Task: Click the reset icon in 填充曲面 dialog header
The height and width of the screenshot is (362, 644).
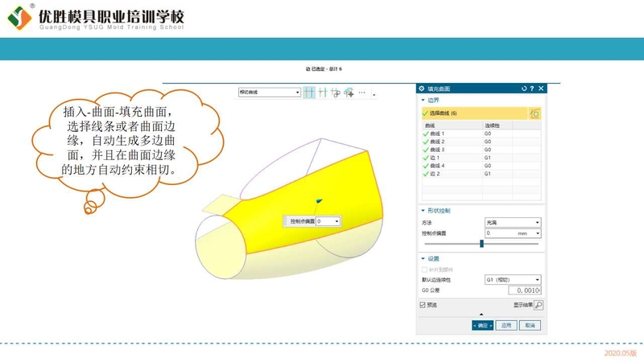Action: 524,88
